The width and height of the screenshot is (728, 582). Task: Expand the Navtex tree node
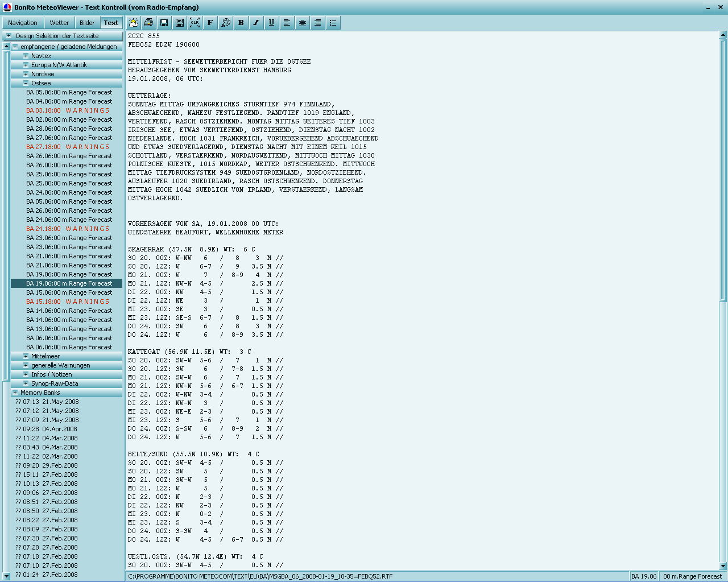point(26,56)
